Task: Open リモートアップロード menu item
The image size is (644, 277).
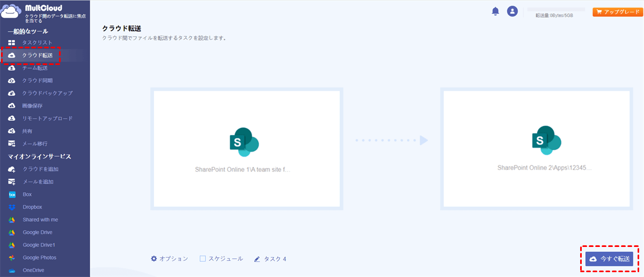Action: (x=47, y=118)
